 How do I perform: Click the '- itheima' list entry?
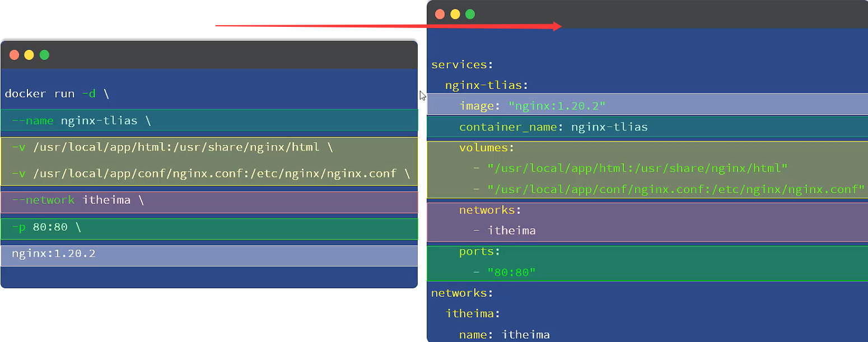pos(505,231)
